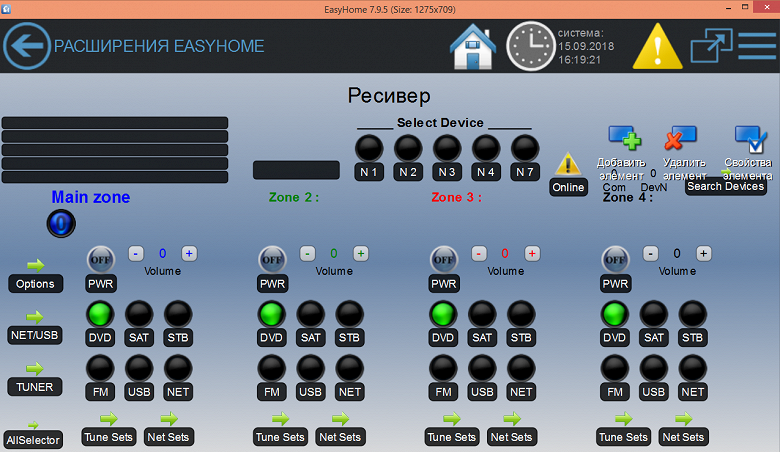This screenshot has height=452, width=780.
Task: Open Zone 3 Net Sets
Action: point(511,437)
